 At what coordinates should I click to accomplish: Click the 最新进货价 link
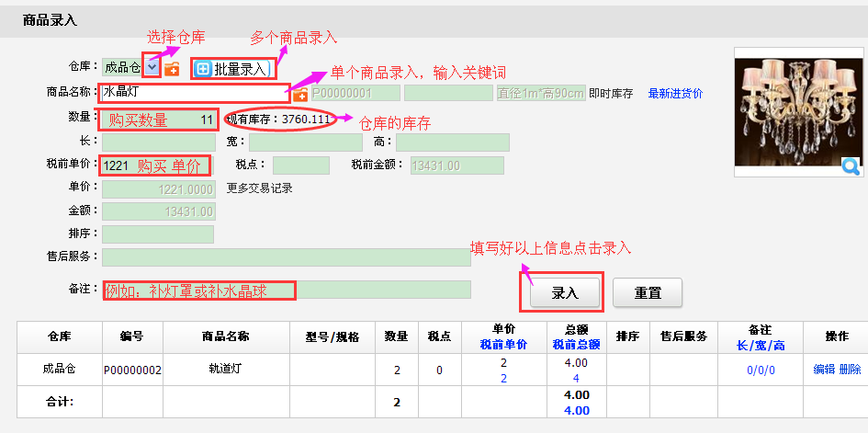(675, 93)
